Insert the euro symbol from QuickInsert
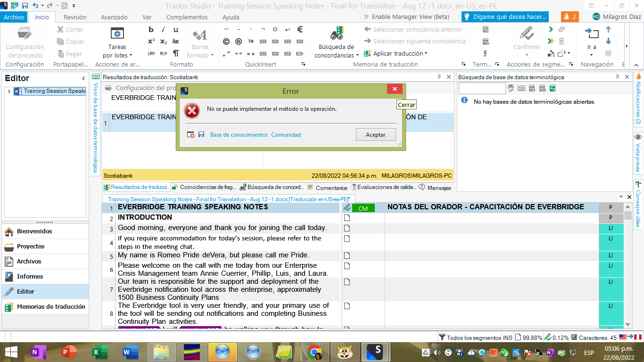 point(299,29)
